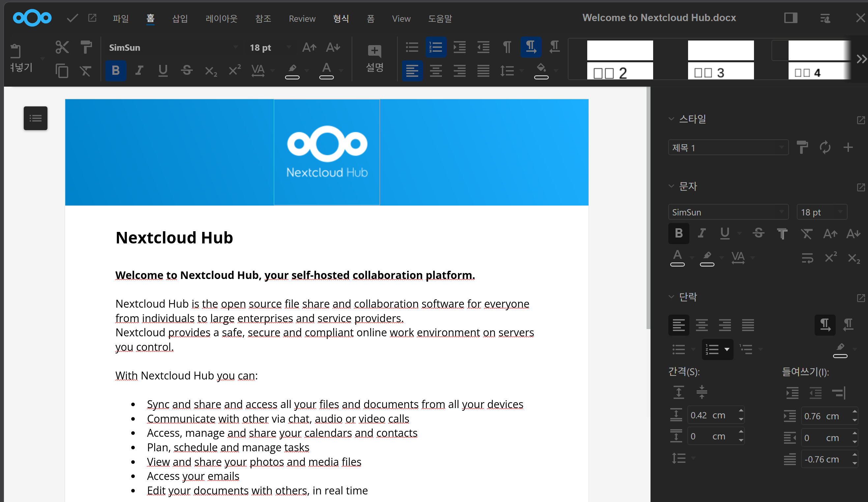The height and width of the screenshot is (502, 868).
Task: Switch to the 레이아웃 tab
Action: coord(221,18)
